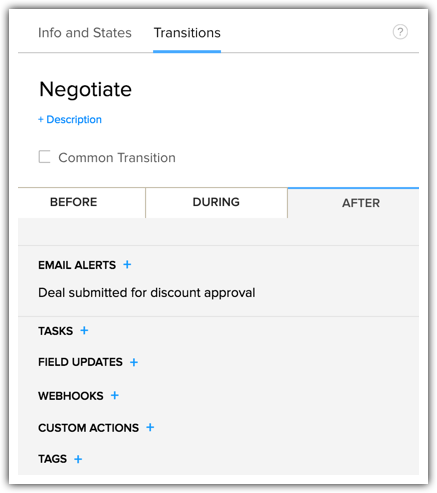
Task: Open the 'Deal submitted for discount approval' alert
Action: point(147,293)
